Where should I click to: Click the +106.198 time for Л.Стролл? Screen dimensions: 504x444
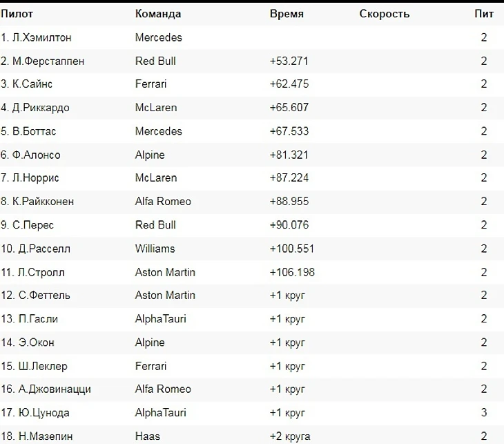292,272
